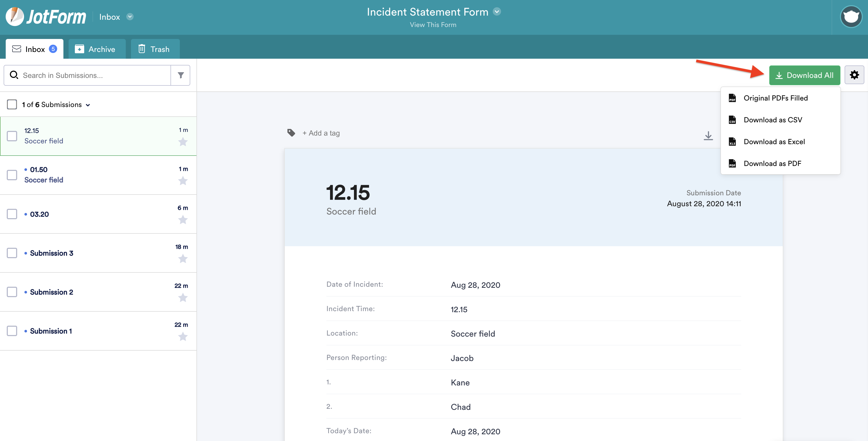Open settings gear next to Download All
The image size is (868, 441).
point(854,75)
